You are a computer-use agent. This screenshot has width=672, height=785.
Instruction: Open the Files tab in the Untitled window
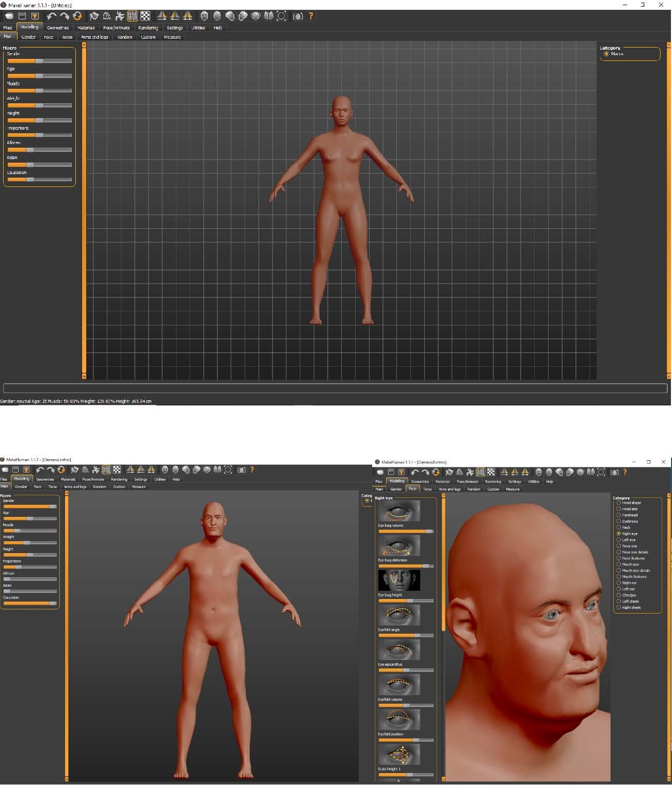click(8, 28)
